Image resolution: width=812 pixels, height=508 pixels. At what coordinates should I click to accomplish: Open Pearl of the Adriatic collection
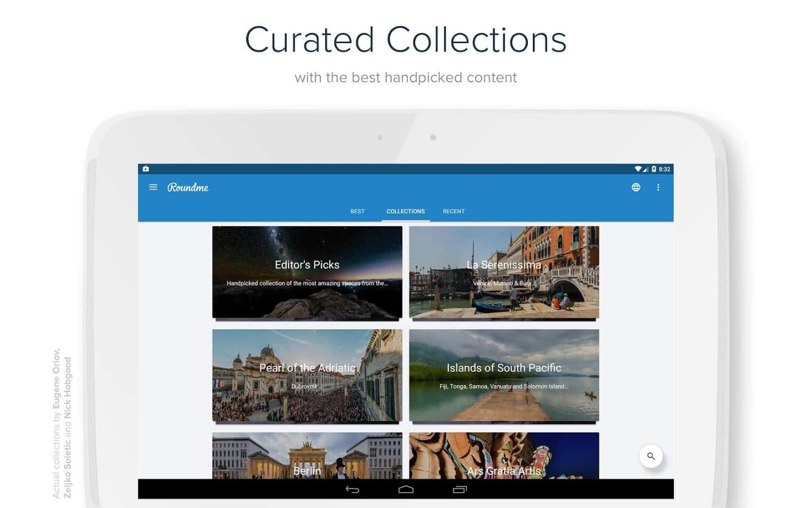307,375
